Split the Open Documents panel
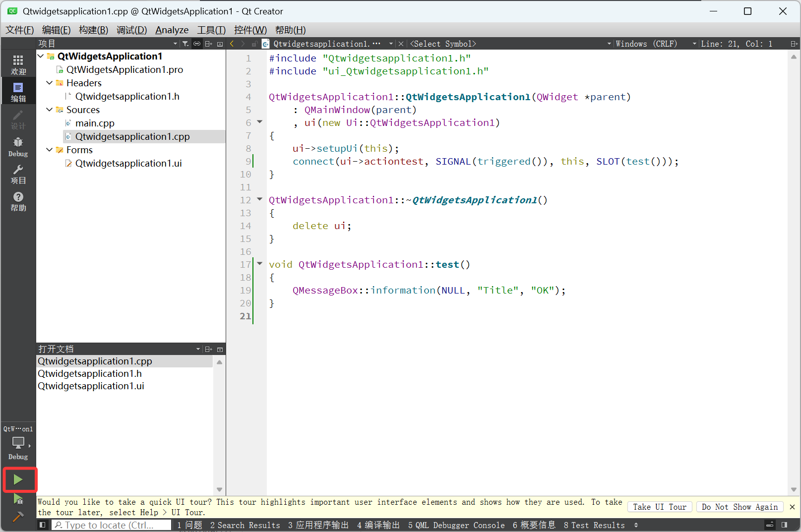801x532 pixels. [209, 349]
